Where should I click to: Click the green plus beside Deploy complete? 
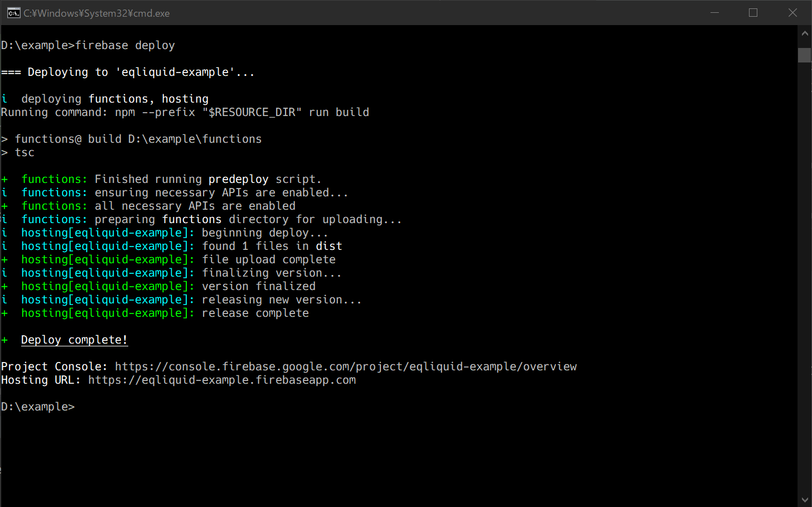(4, 340)
